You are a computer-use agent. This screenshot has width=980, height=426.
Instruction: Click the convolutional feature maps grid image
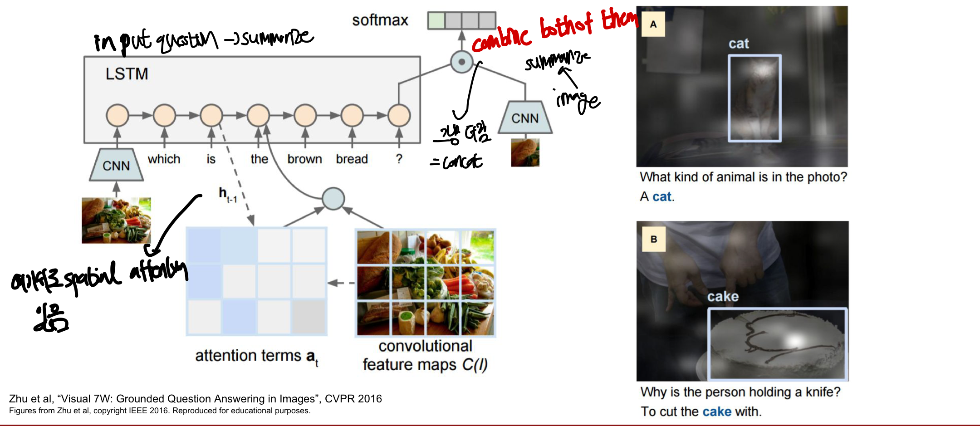click(426, 283)
